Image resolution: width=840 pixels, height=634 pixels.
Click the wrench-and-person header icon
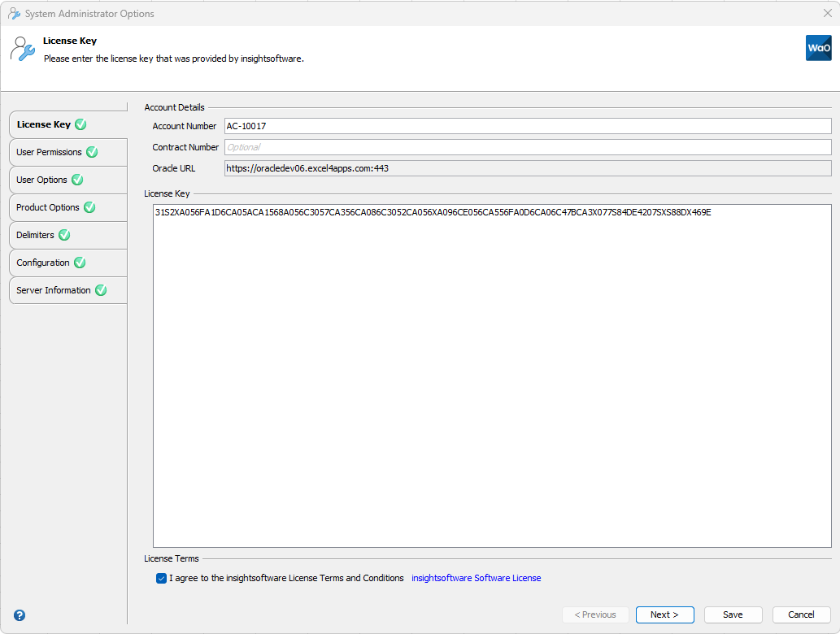click(x=22, y=49)
